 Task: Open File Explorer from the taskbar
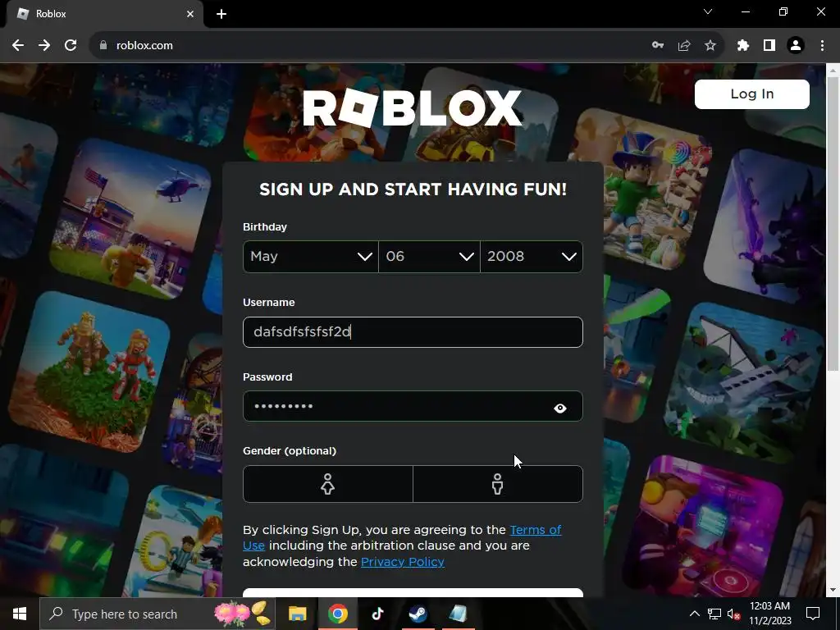[x=297, y=614]
